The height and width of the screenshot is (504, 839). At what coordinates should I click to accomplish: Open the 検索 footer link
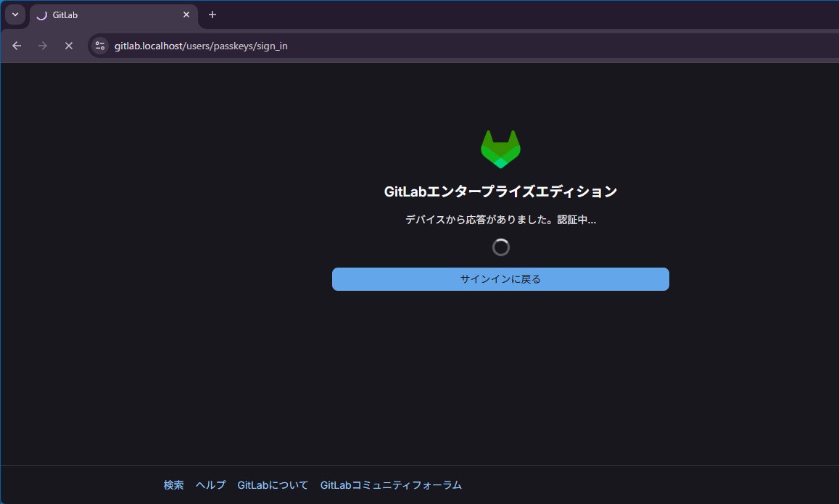click(173, 485)
